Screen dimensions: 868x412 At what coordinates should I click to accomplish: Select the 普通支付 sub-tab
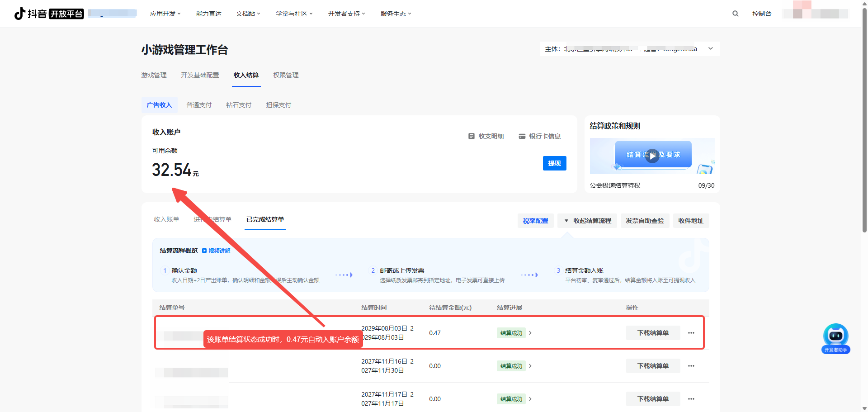[199, 105]
